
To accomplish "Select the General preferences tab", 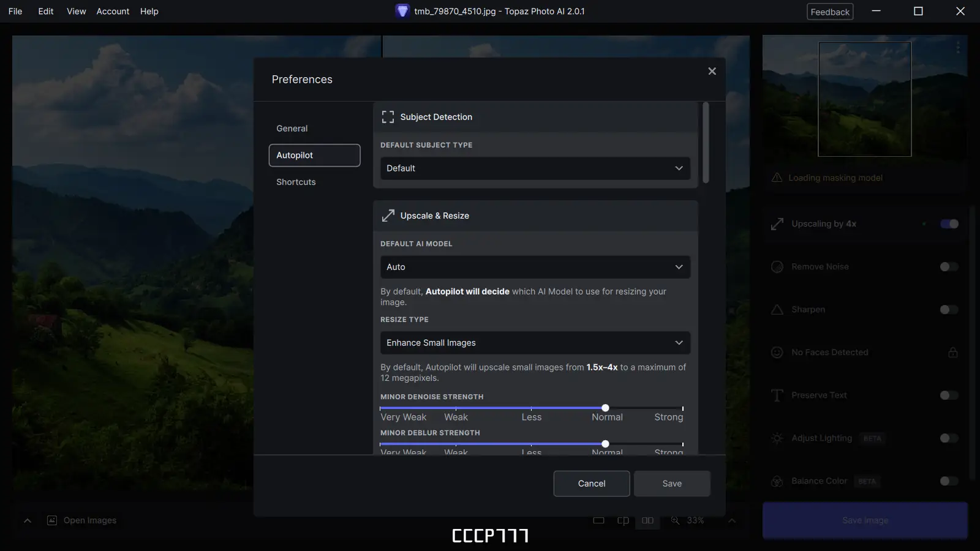I will 315,129.
